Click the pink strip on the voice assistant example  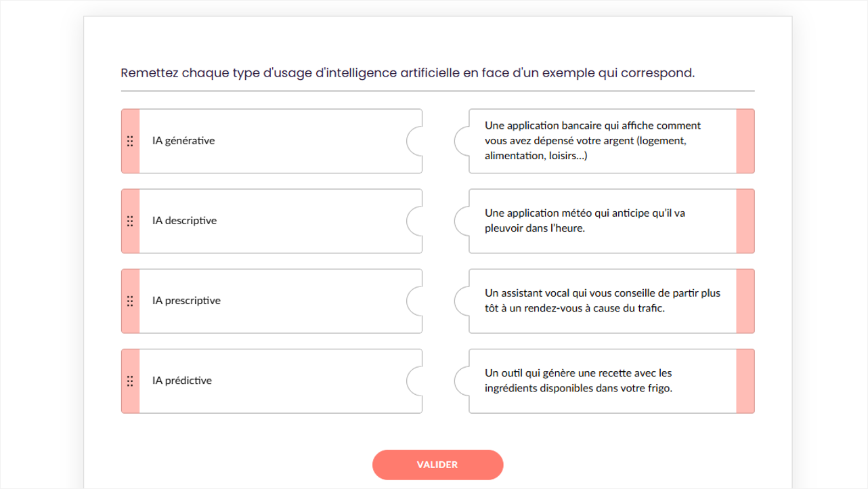pyautogui.click(x=745, y=301)
